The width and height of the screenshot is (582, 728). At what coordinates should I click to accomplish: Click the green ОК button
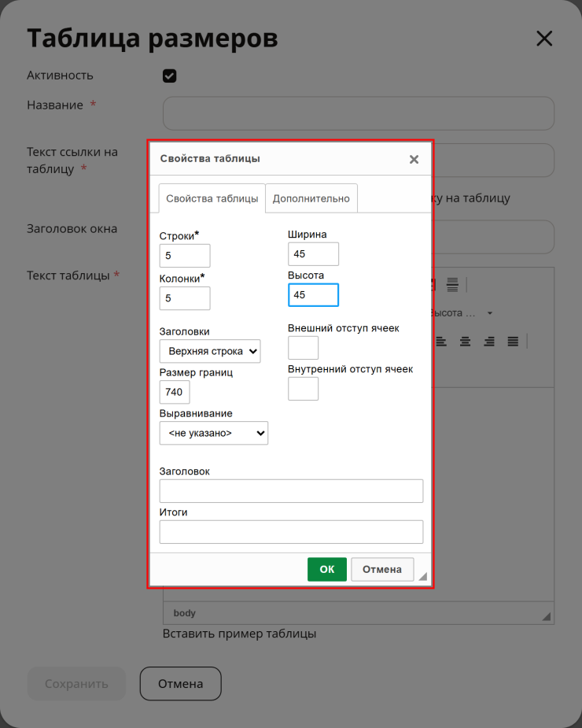(326, 569)
